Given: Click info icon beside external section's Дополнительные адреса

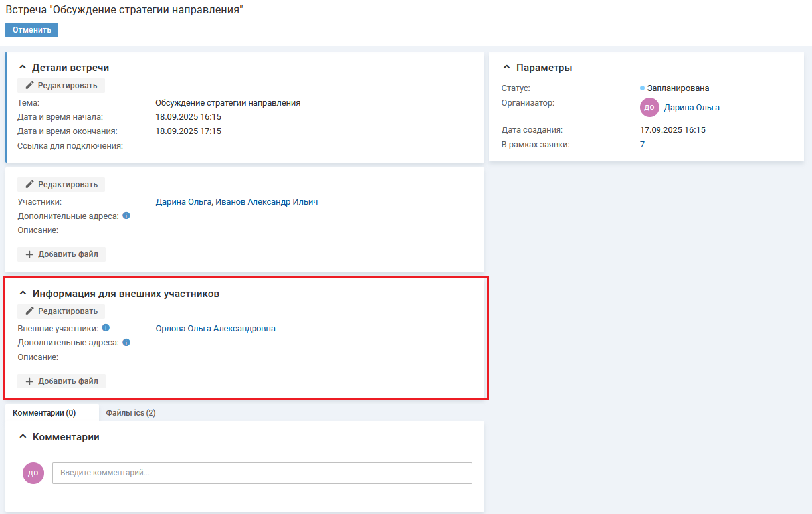Looking at the screenshot, I should 126,343.
